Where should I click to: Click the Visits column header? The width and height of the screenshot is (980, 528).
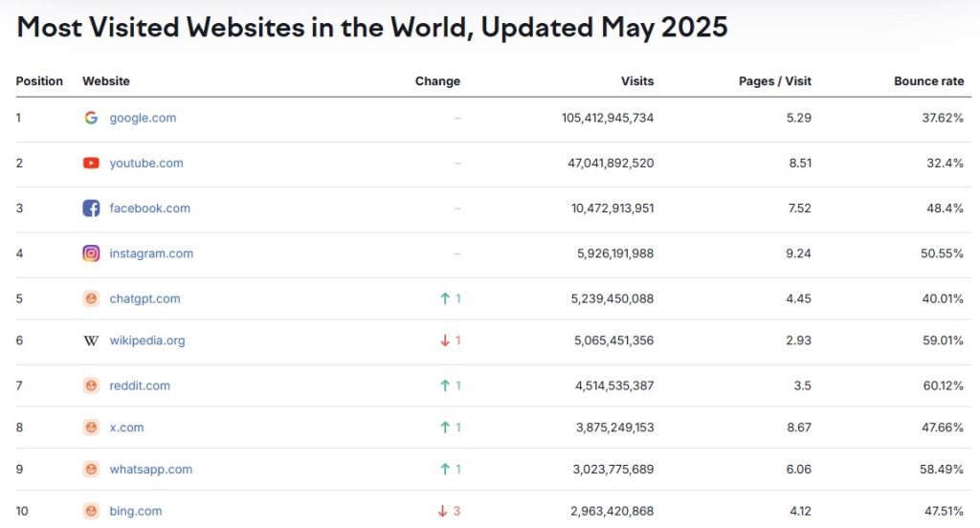pyautogui.click(x=637, y=81)
